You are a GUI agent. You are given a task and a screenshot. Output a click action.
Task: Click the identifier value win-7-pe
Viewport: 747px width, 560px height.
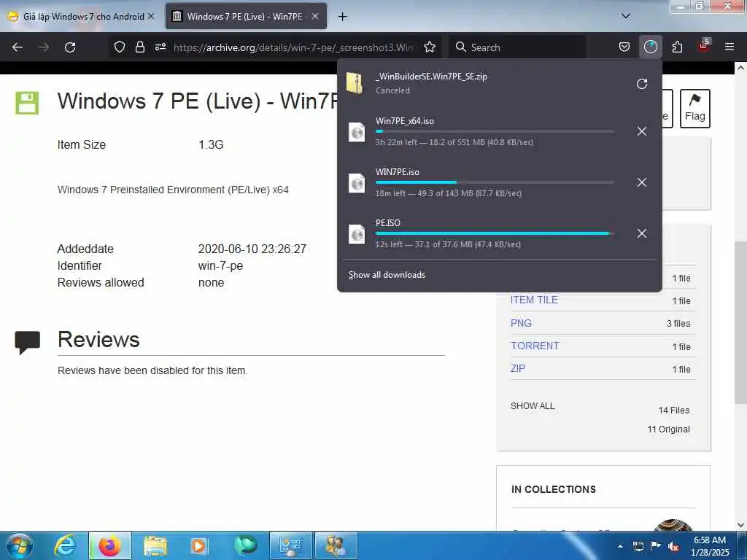[x=220, y=265]
